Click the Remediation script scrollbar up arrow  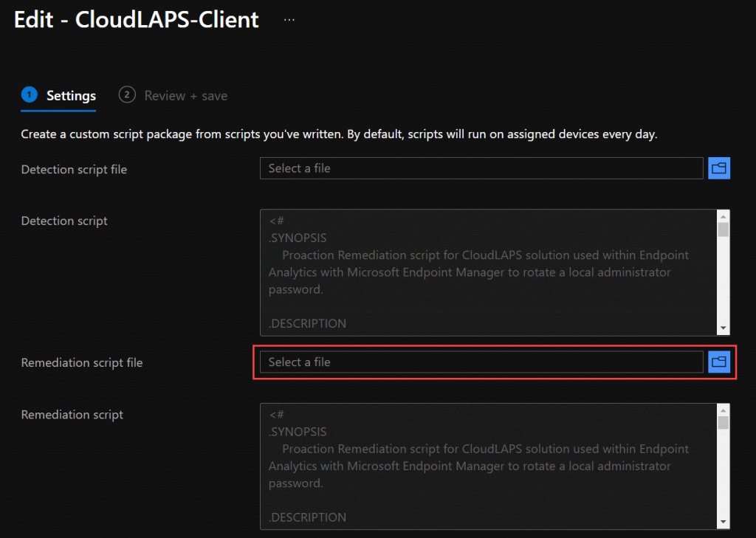pyautogui.click(x=724, y=410)
